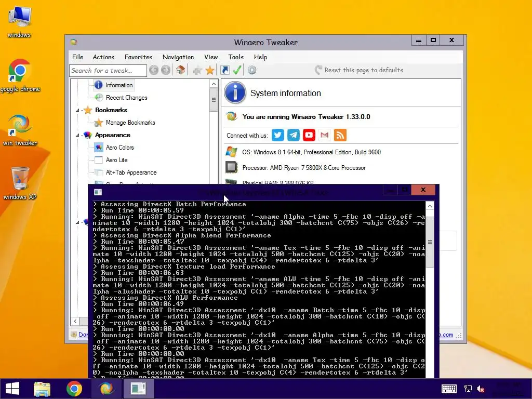Image resolution: width=532 pixels, height=399 pixels.
Task: Open the Help menu
Action: (260, 57)
